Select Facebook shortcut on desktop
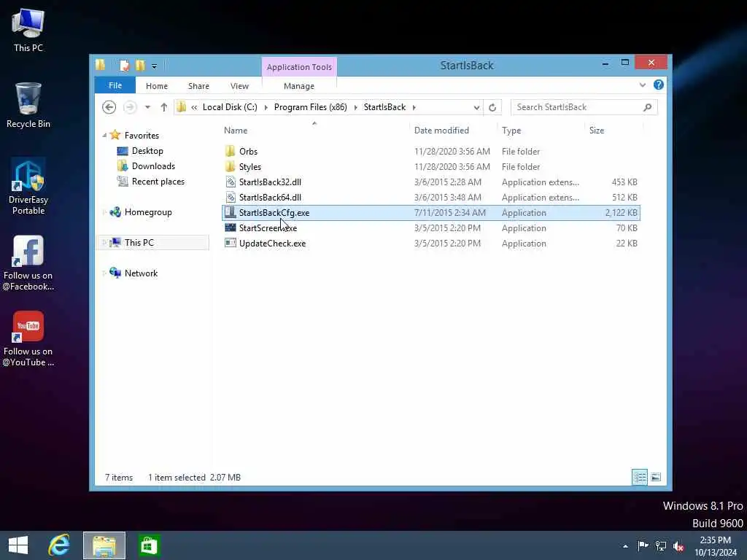The width and height of the screenshot is (747, 560). 28,262
